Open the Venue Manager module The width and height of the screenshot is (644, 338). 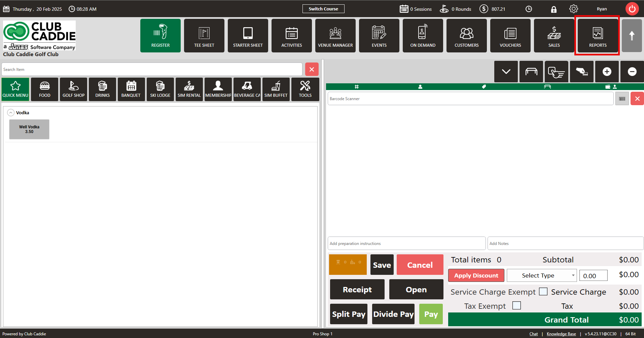[x=335, y=36]
